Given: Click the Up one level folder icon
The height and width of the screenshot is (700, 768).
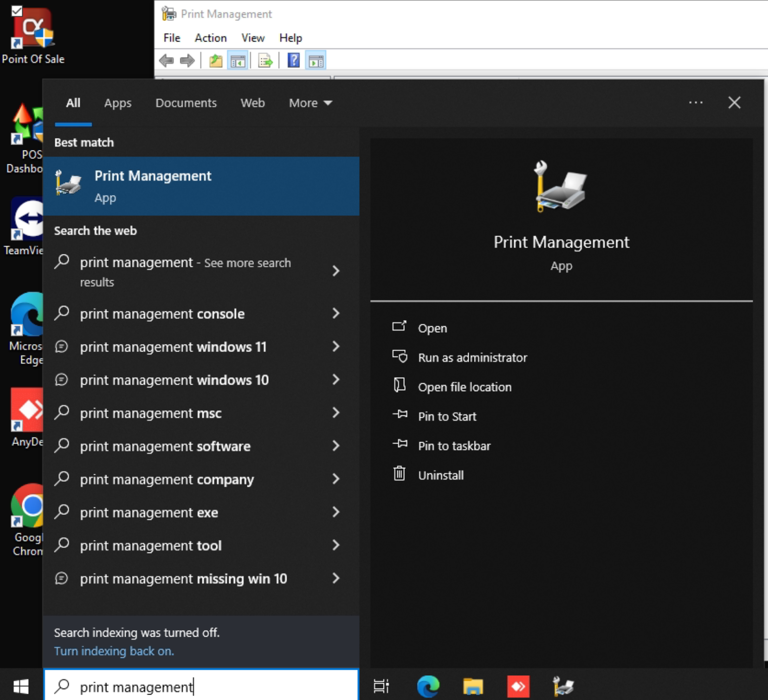Looking at the screenshot, I should pyautogui.click(x=215, y=61).
